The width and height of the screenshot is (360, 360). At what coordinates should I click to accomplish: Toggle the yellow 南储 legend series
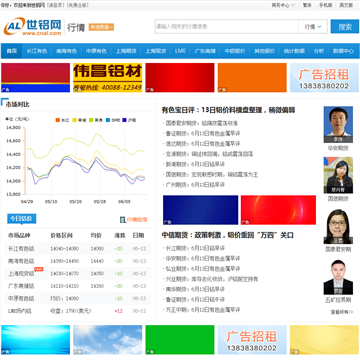tap(79, 120)
